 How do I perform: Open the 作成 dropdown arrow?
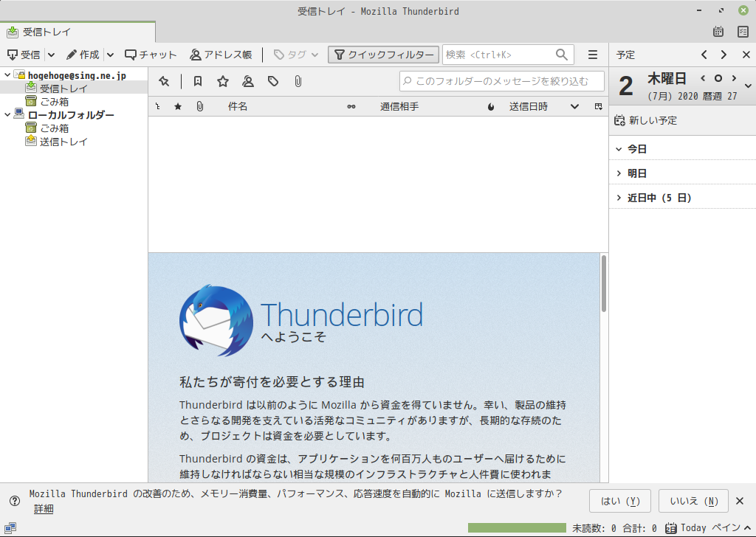[x=111, y=55]
